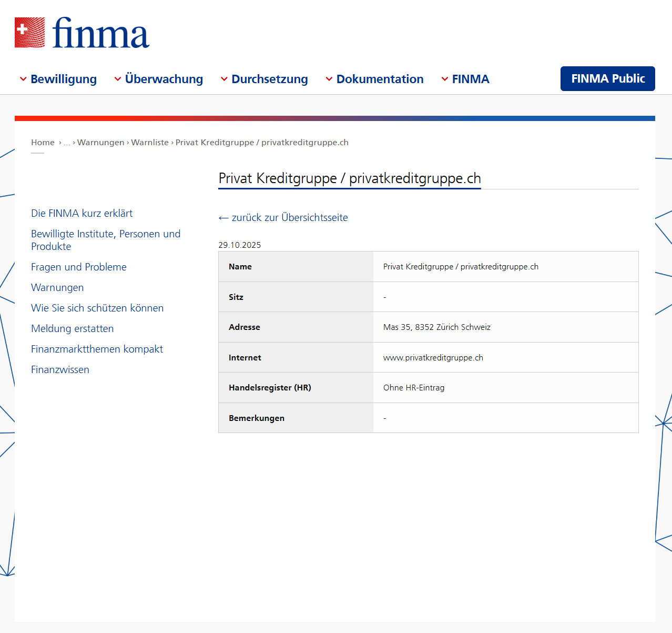Go back via zurück zur Übersichtsseite
The width and height of the screenshot is (672, 633).
(283, 217)
